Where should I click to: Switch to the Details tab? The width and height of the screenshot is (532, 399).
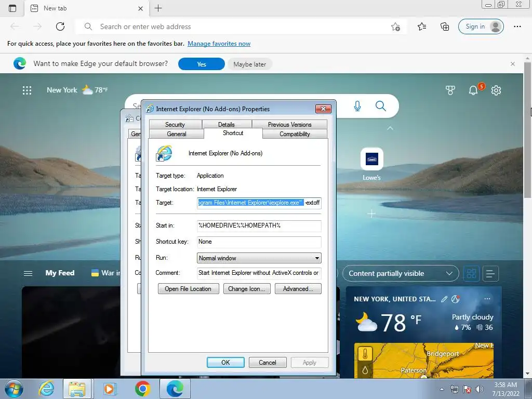[x=227, y=125]
